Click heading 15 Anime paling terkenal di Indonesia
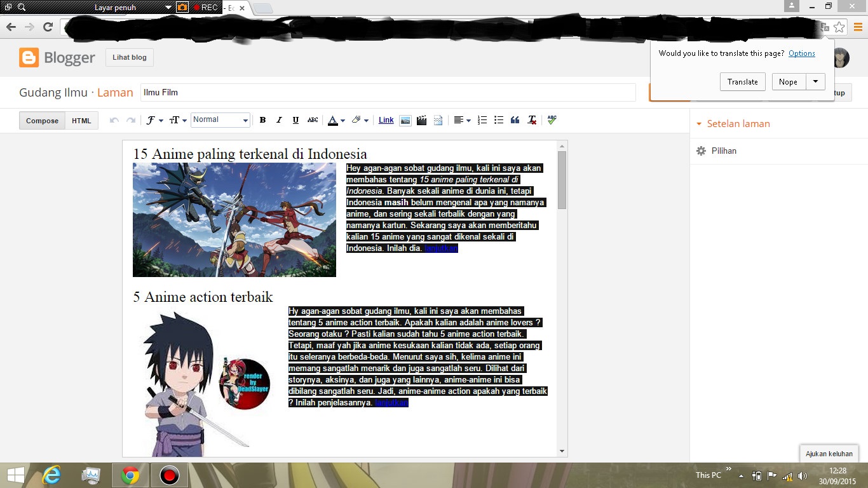This screenshot has height=488, width=868. pyautogui.click(x=250, y=154)
